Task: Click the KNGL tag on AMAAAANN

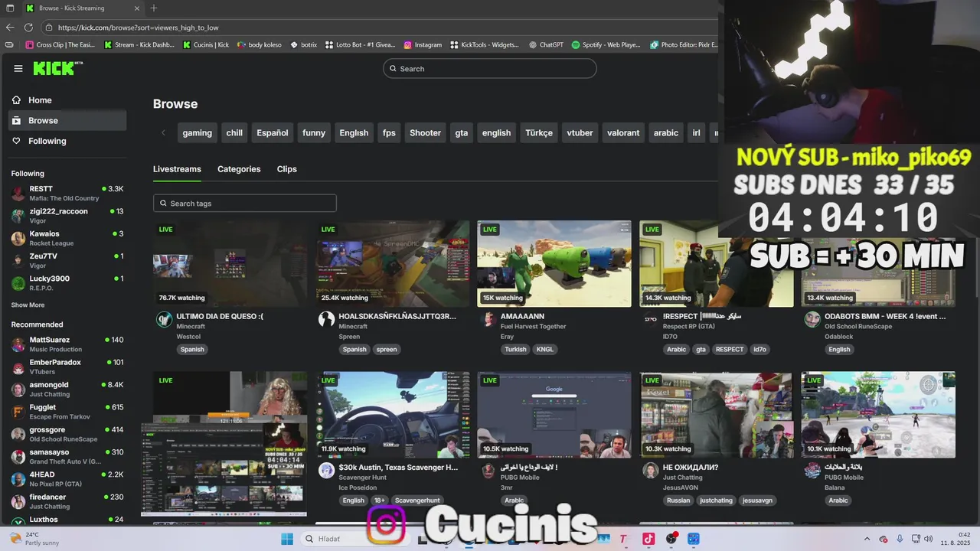Action: coord(544,350)
